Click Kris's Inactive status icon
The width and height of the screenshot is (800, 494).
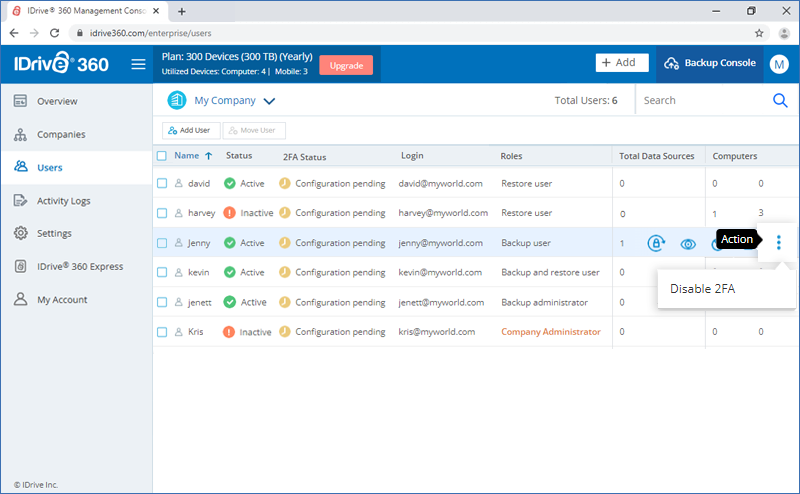pos(229,332)
